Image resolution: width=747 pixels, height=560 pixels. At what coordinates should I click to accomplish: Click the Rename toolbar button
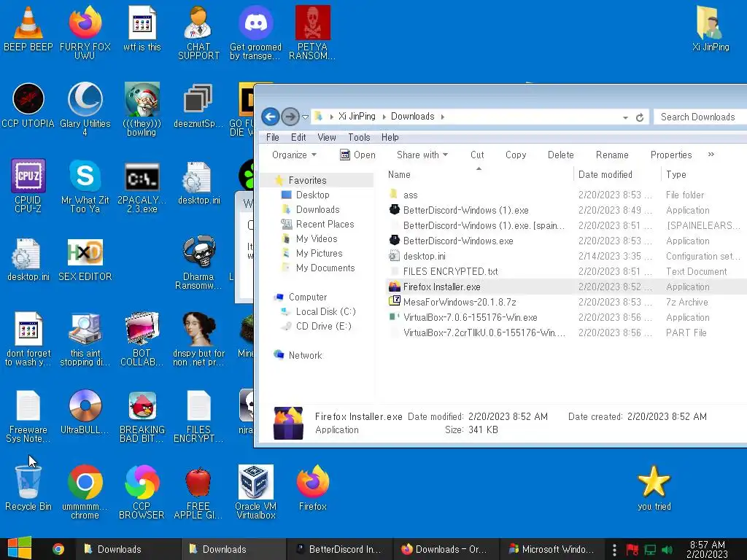(612, 155)
